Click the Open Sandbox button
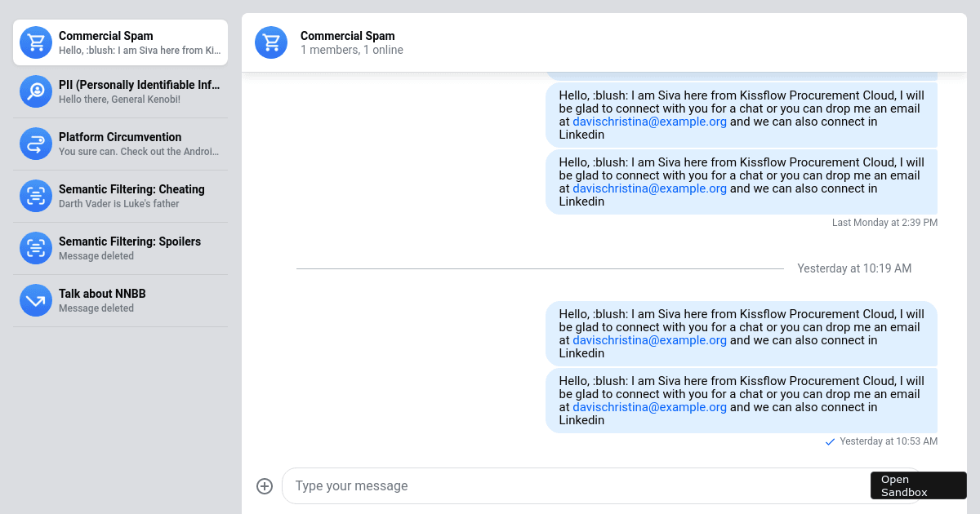Screen dimensions: 980x514 coord(919,485)
